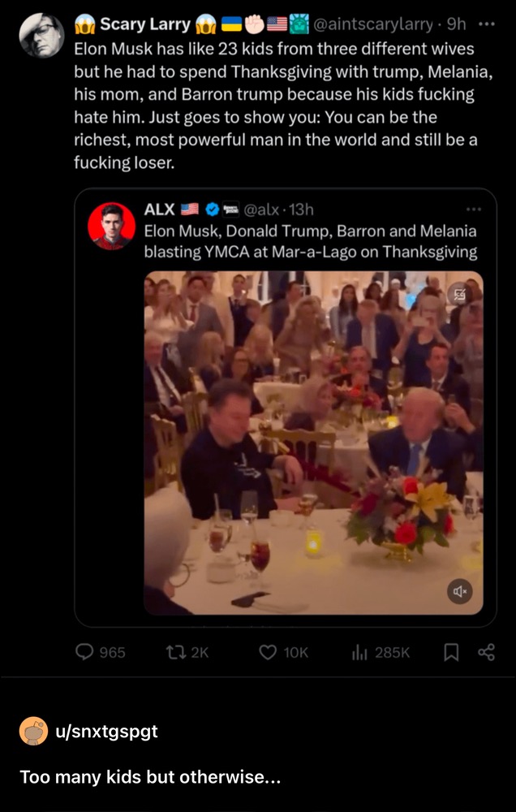Like the tweet with 10K hearts

(268, 652)
